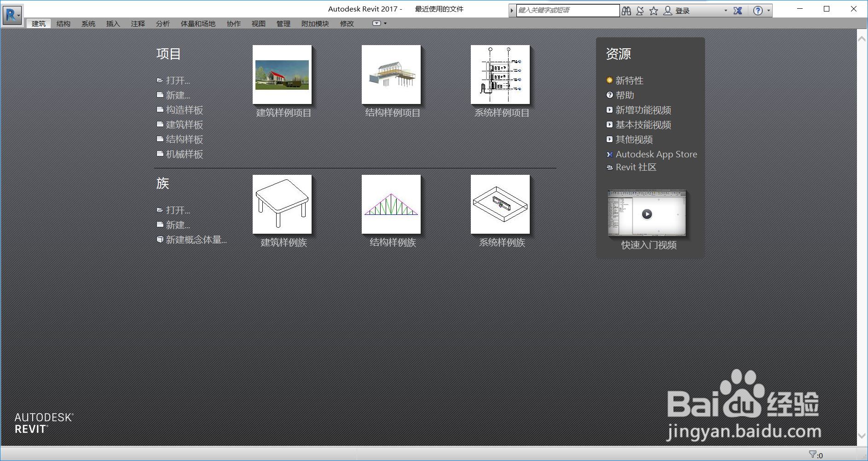Screen dimensions: 868x461
Task: Switch to the 注释 ribbon tab
Action: coord(138,23)
